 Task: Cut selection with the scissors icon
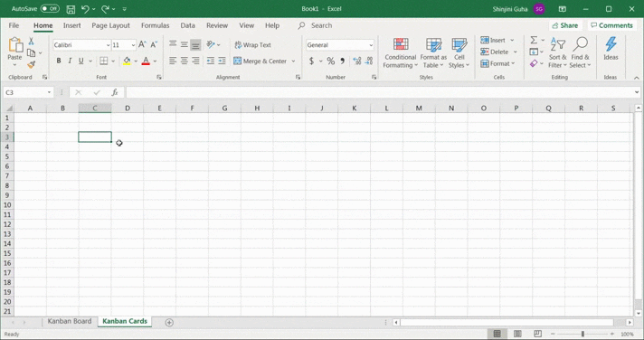click(32, 42)
